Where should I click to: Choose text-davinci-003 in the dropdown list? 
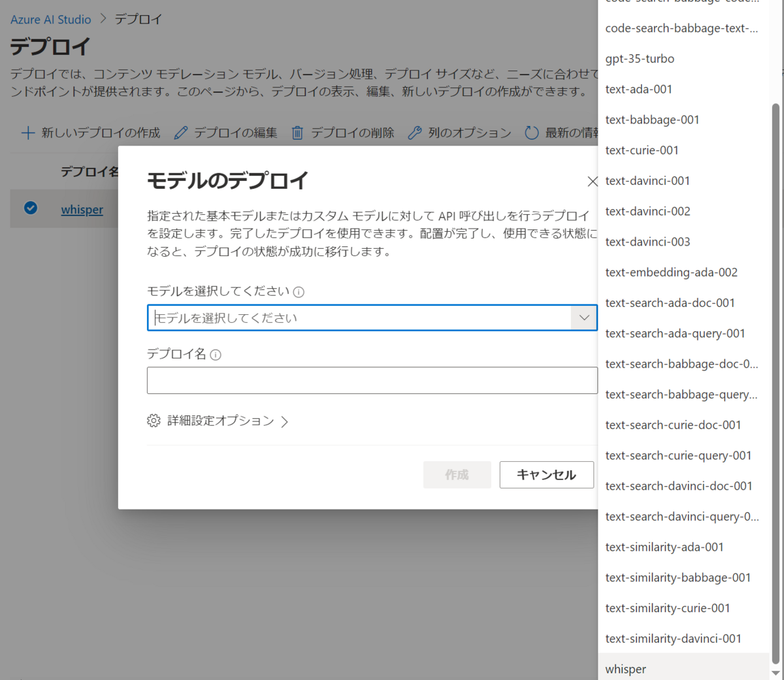pos(683,242)
